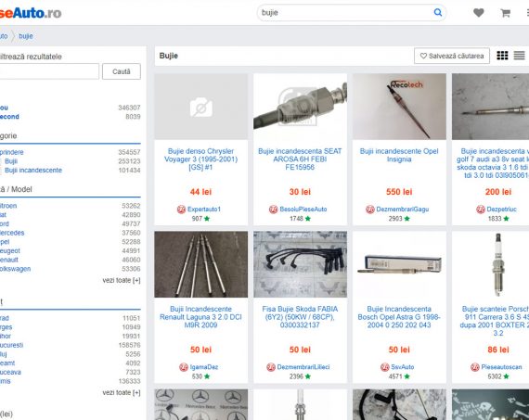Click seller badge icon next to DezmembrariLilieci
Viewport: 529px width, 420px height.
pyautogui.click(x=271, y=367)
